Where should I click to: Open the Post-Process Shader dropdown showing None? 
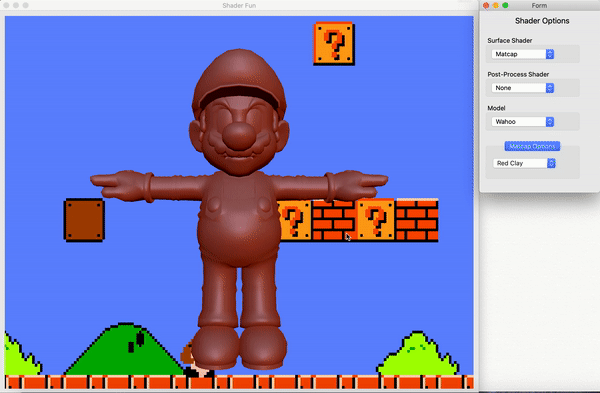(x=522, y=88)
